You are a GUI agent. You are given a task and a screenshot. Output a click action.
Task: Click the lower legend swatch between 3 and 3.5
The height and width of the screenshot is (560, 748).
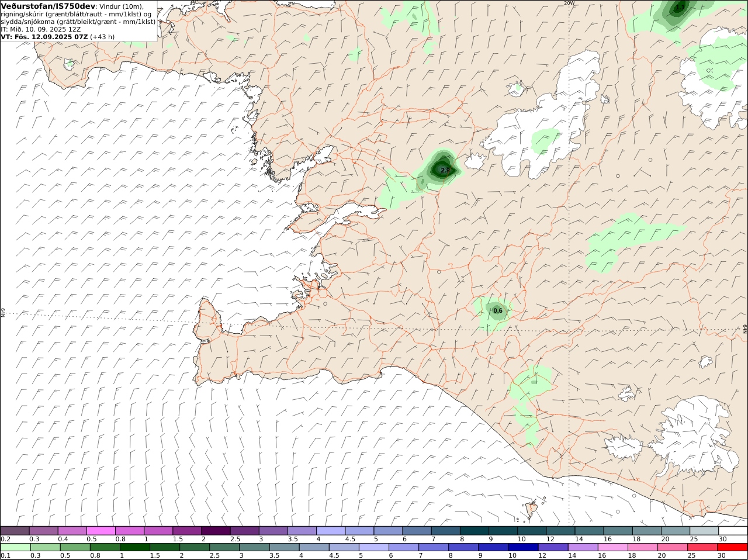(254, 547)
